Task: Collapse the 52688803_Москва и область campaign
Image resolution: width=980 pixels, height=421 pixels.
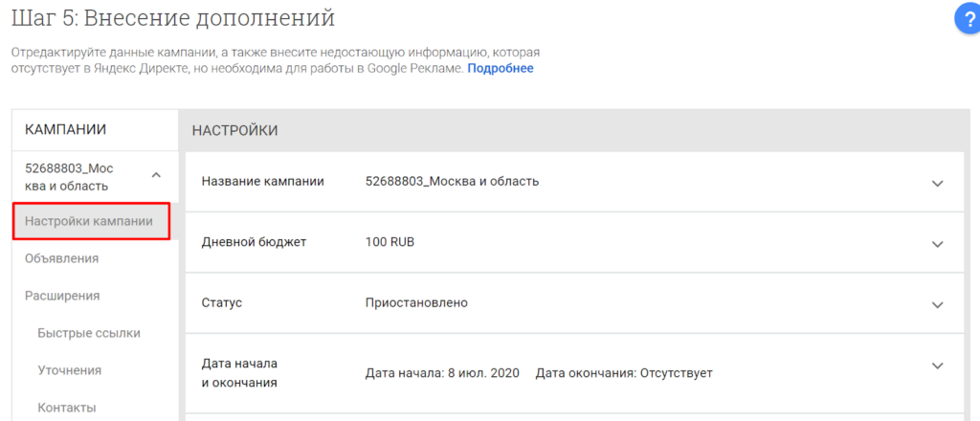Action: click(x=156, y=175)
